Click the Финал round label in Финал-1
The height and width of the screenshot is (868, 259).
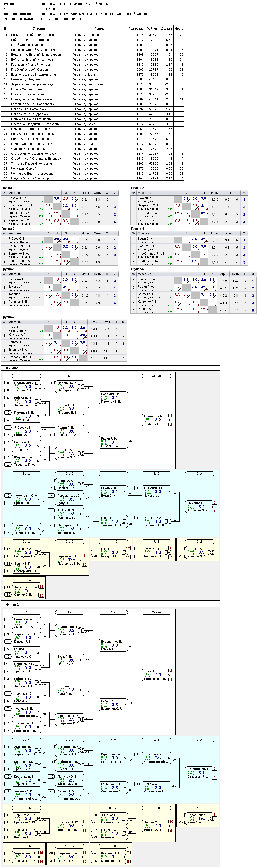pos(156,376)
